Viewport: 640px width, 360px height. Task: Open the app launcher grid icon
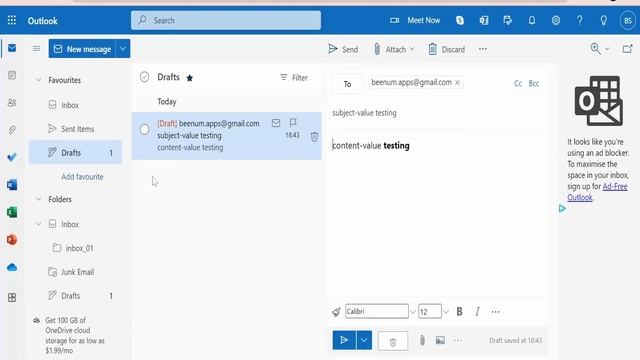click(x=12, y=20)
